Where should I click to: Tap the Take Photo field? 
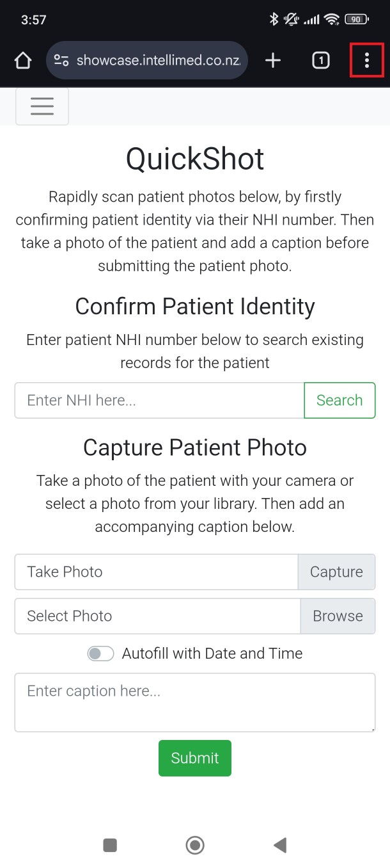click(156, 572)
